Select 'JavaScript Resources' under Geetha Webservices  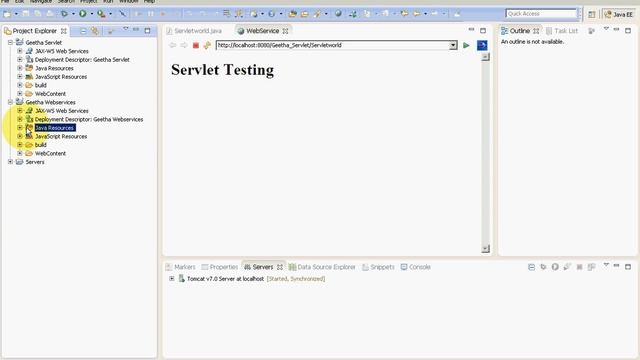[x=61, y=136]
